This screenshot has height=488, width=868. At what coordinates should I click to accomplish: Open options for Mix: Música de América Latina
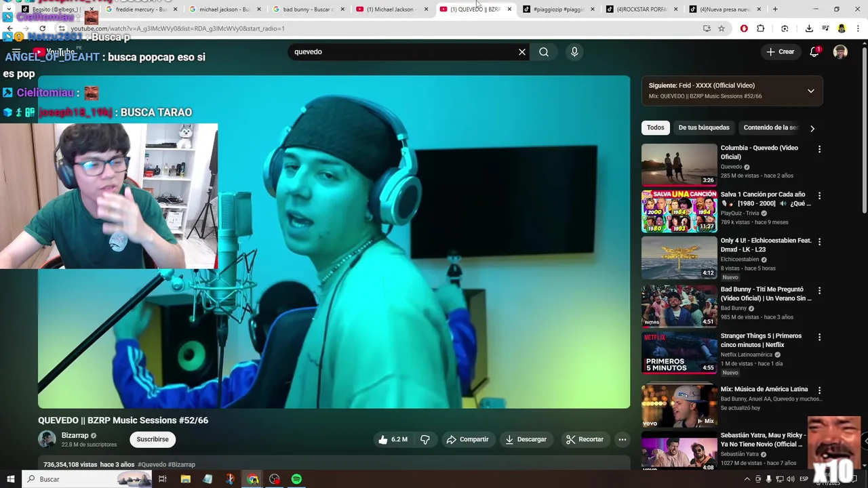click(x=819, y=390)
